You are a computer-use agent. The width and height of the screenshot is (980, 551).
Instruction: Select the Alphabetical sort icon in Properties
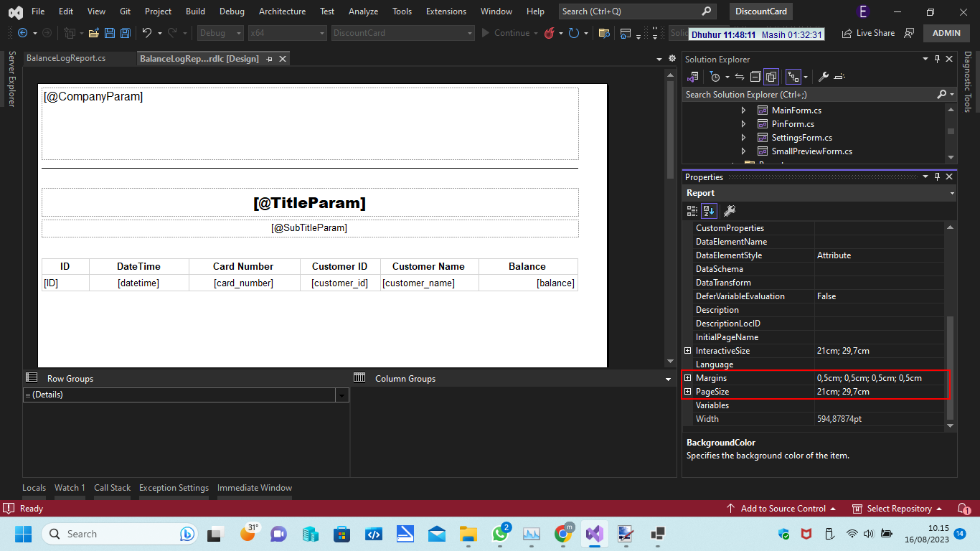(x=709, y=210)
